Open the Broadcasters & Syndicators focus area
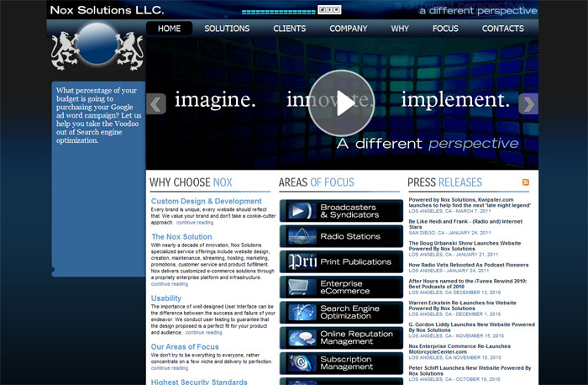The height and width of the screenshot is (385, 588). click(341, 211)
